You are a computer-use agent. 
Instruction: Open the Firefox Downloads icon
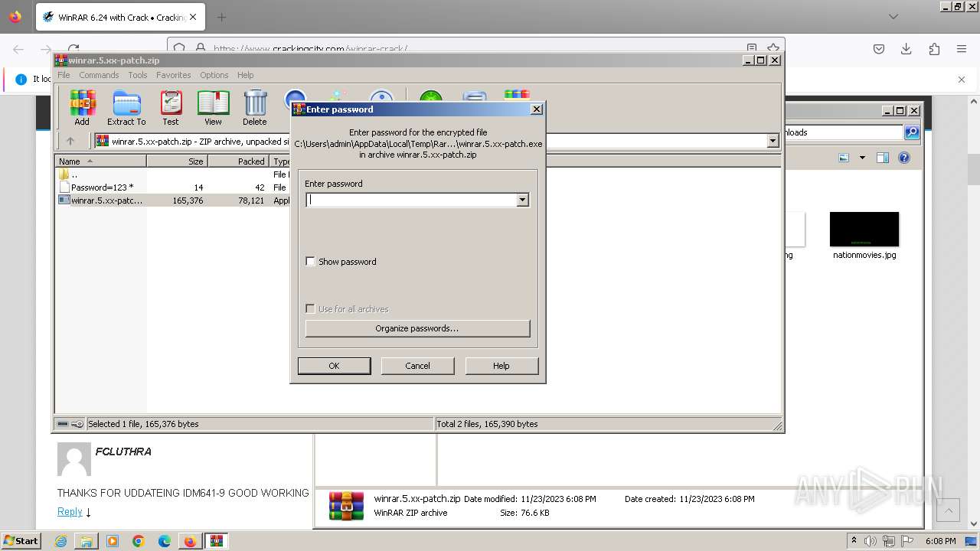(906, 49)
